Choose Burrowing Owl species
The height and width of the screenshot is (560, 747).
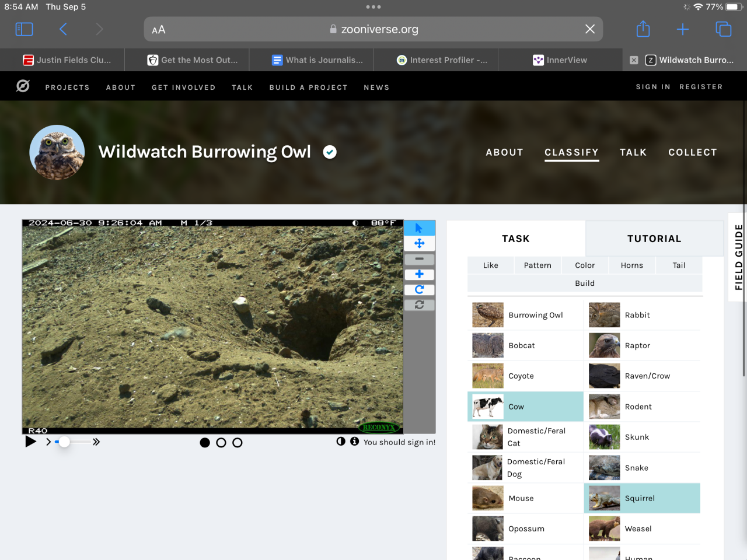pyautogui.click(x=526, y=315)
